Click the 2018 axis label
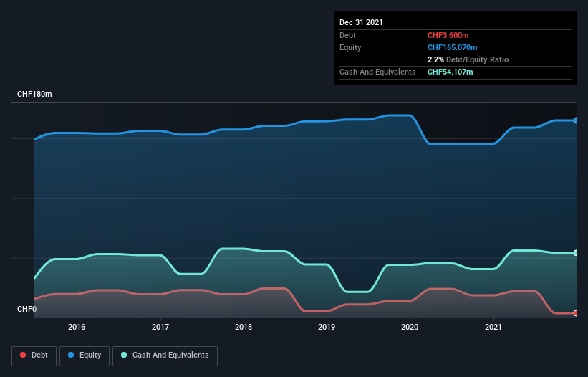This screenshot has height=377, width=588. [244, 327]
